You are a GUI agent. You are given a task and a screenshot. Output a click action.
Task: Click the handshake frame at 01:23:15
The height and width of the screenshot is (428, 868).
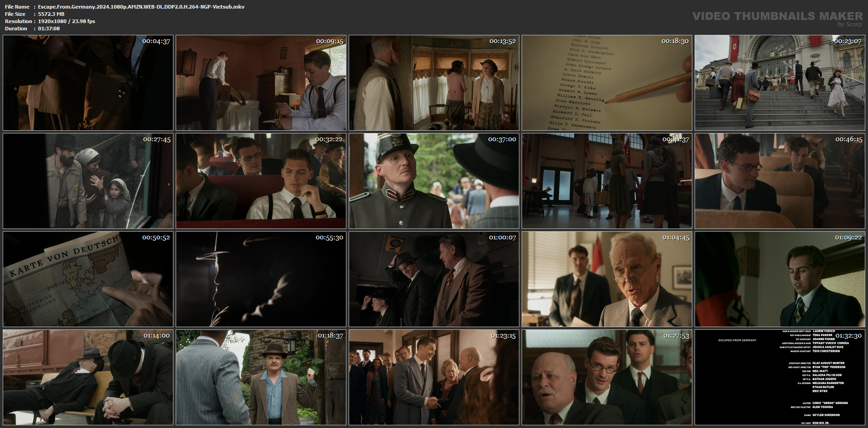434,377
